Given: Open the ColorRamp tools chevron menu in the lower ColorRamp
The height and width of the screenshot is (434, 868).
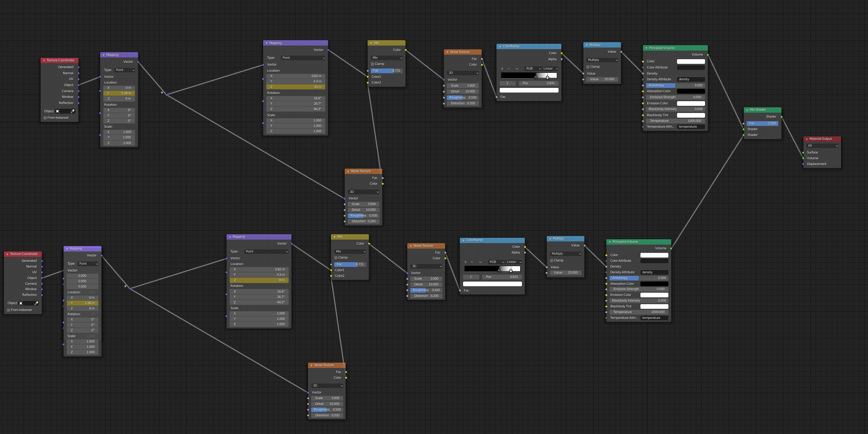Looking at the screenshot, I should pyautogui.click(x=480, y=262).
